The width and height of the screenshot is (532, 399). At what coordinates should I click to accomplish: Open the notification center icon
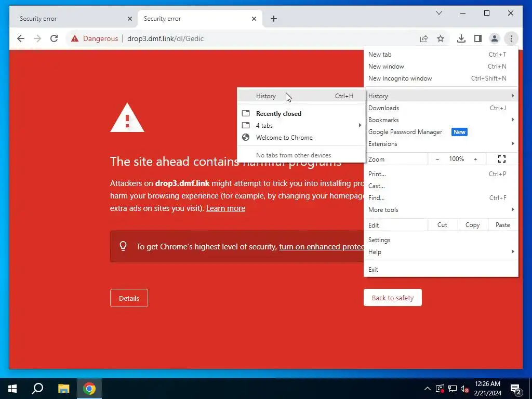[x=515, y=389]
